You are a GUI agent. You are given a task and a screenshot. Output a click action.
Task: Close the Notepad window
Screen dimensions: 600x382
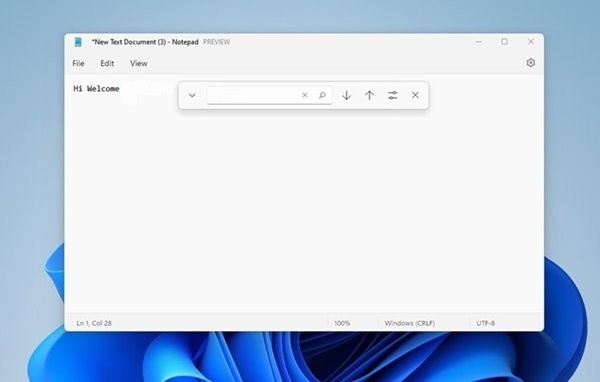click(x=531, y=42)
